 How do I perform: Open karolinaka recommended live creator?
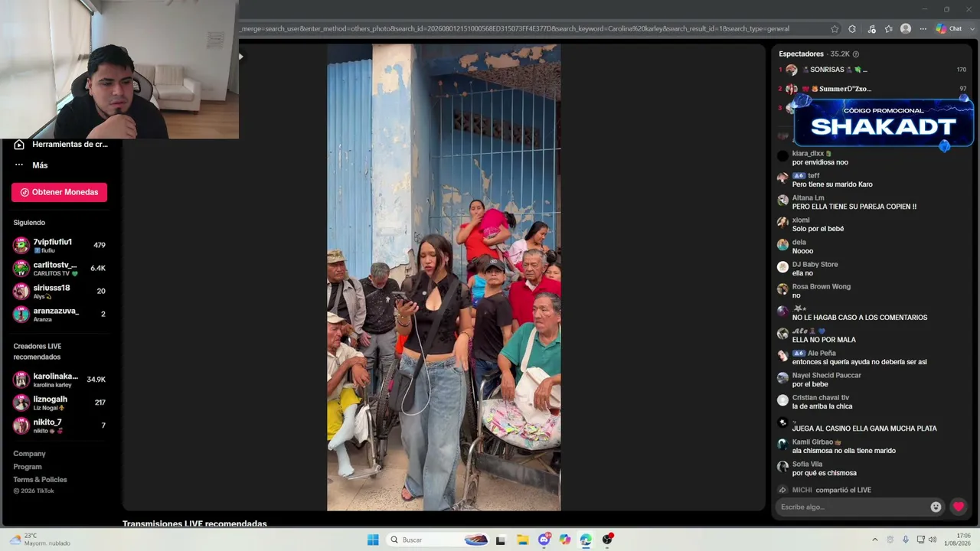tap(59, 380)
